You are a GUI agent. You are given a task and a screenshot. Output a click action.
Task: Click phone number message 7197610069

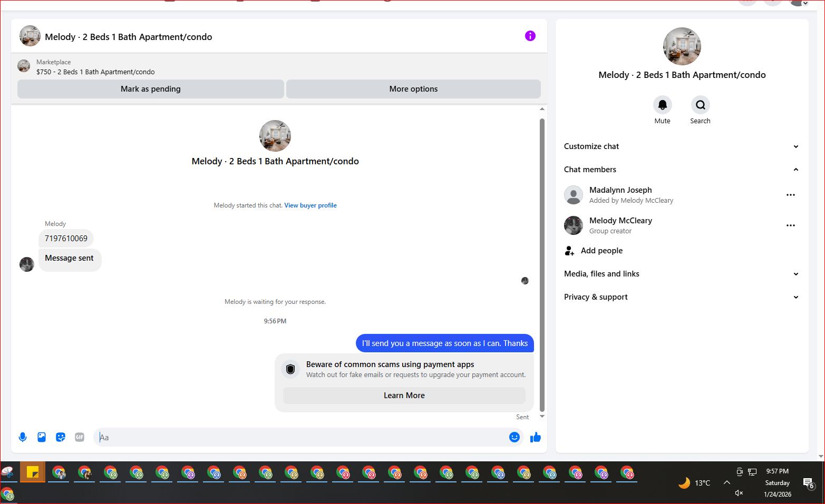point(66,239)
